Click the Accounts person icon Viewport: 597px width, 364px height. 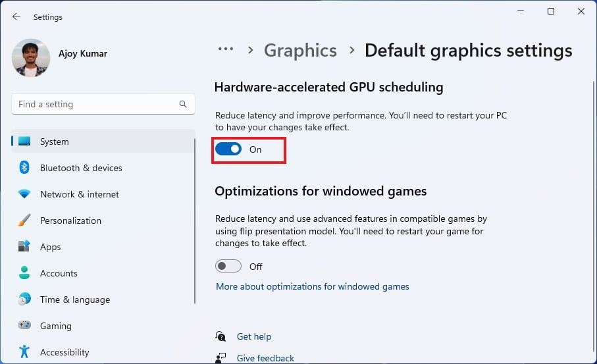tap(24, 273)
